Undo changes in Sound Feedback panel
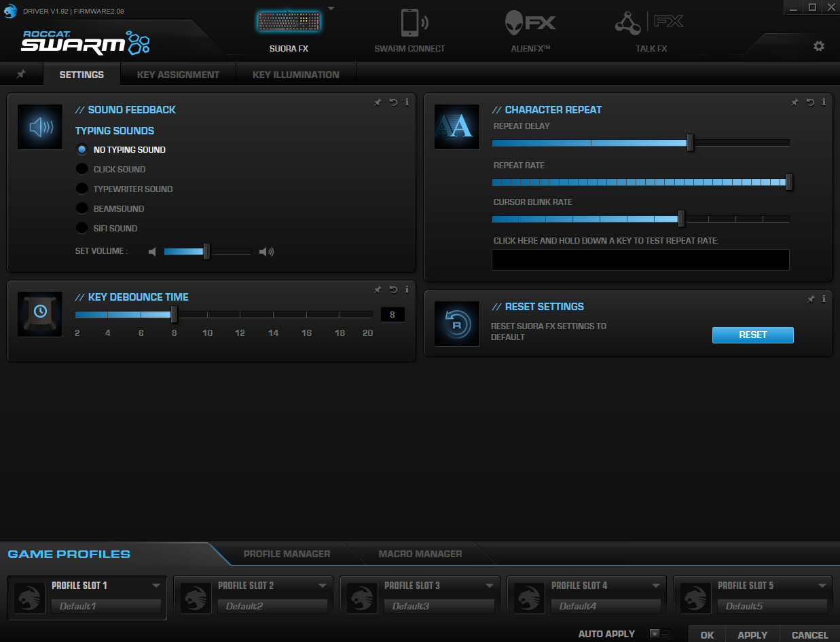The height and width of the screenshot is (642, 840). point(393,102)
